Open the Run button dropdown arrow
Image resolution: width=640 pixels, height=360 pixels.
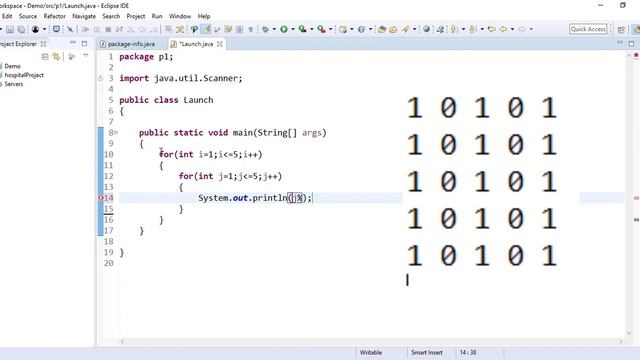click(293, 29)
